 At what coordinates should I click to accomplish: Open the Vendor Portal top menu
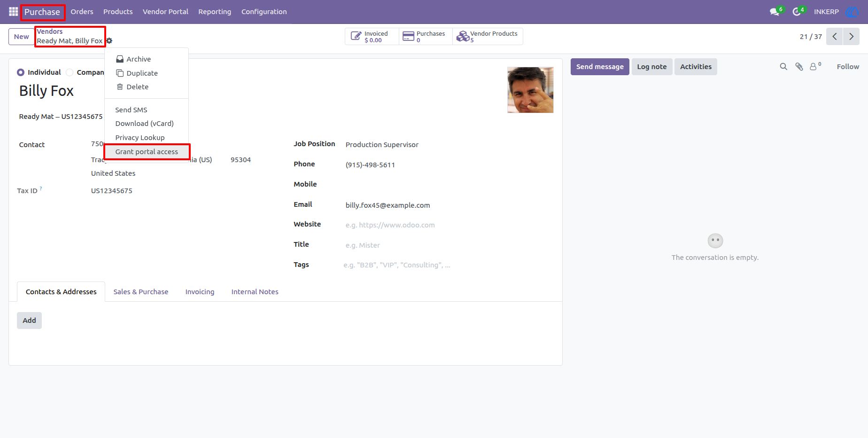coord(165,12)
